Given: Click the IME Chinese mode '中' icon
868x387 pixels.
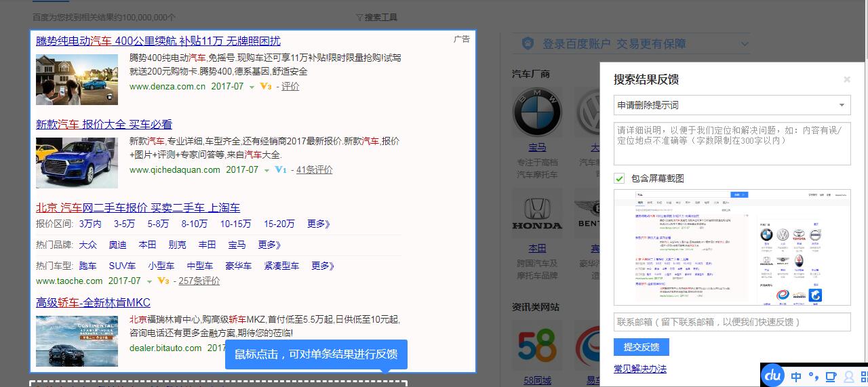Looking at the screenshot, I should coord(796,377).
